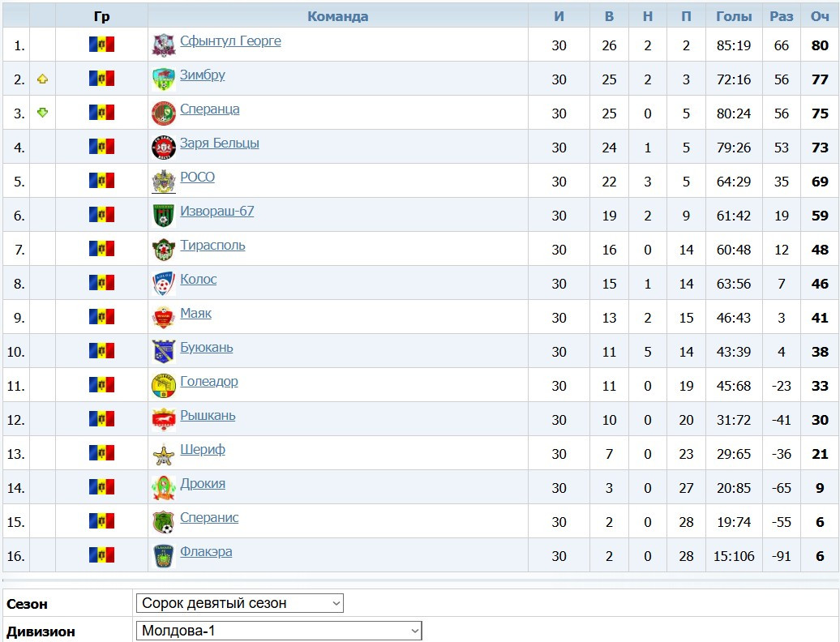
Task: Click the Сфынтул Георге club logo
Action: point(164,45)
